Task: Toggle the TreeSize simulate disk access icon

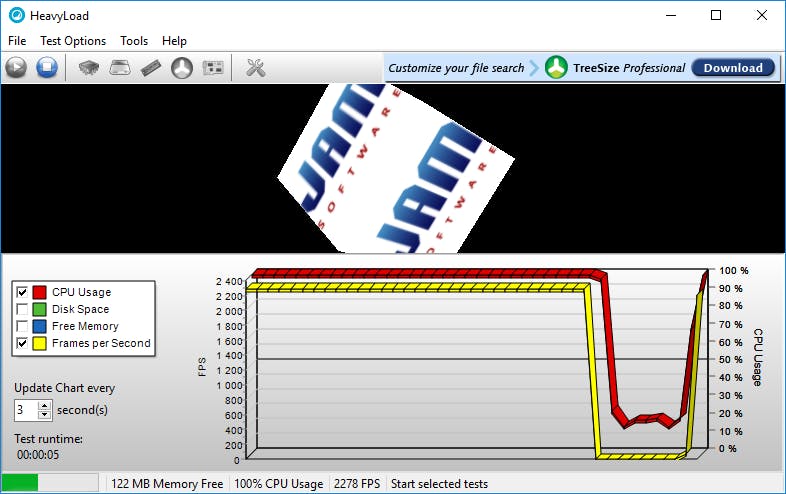Action: 182,67
